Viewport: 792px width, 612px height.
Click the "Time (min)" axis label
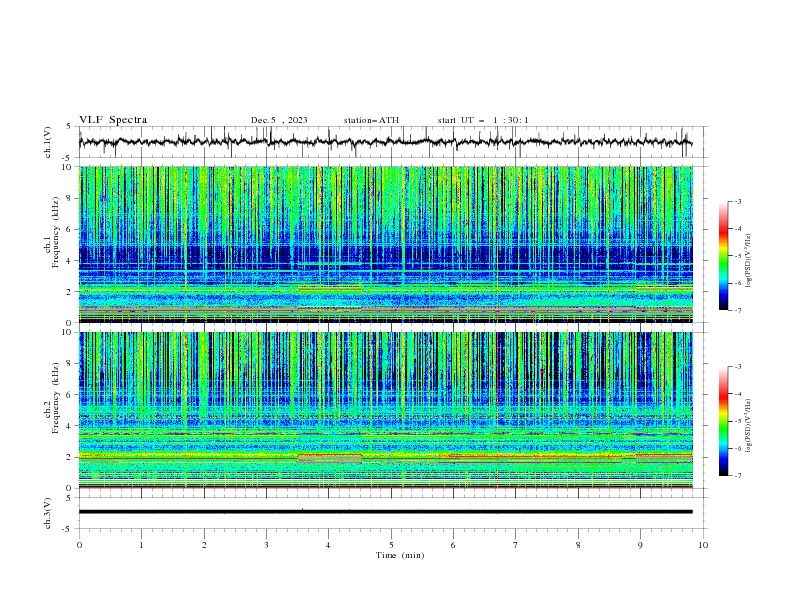pyautogui.click(x=400, y=555)
